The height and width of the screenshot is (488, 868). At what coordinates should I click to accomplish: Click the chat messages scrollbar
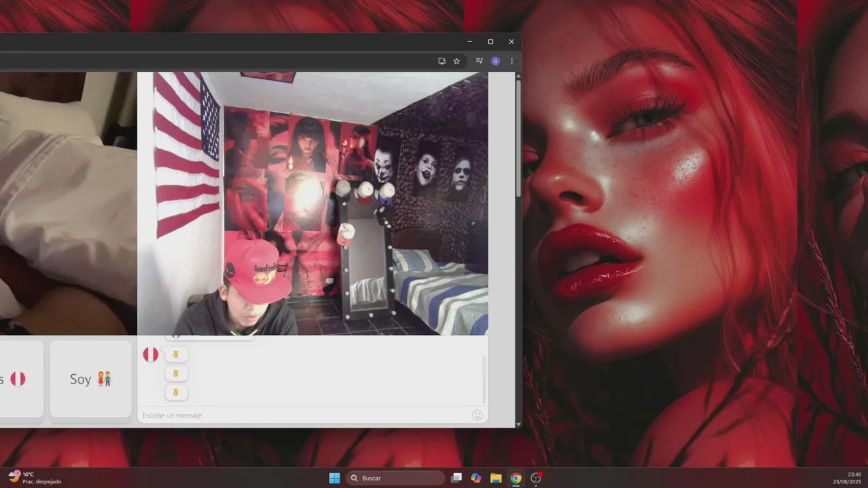click(x=484, y=380)
